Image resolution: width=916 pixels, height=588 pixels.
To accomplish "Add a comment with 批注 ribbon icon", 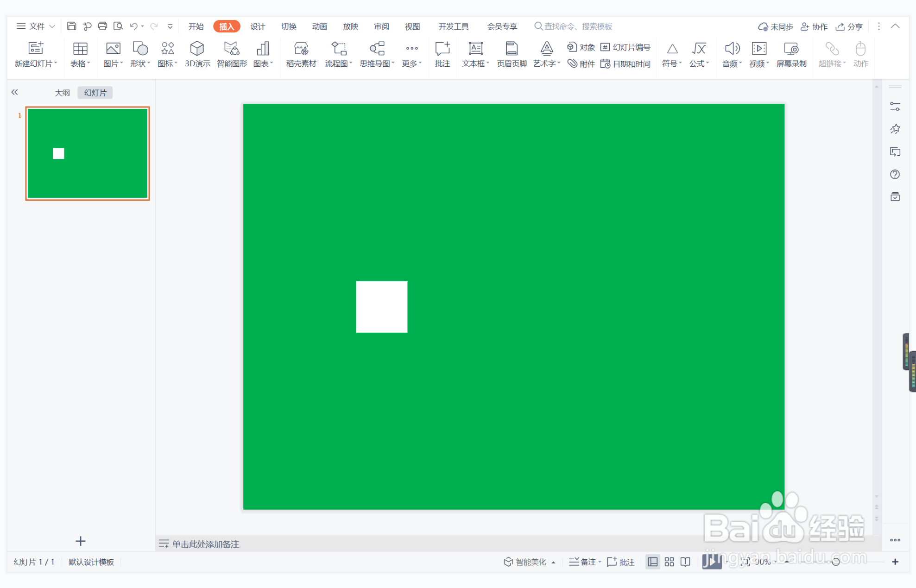I will click(442, 49).
